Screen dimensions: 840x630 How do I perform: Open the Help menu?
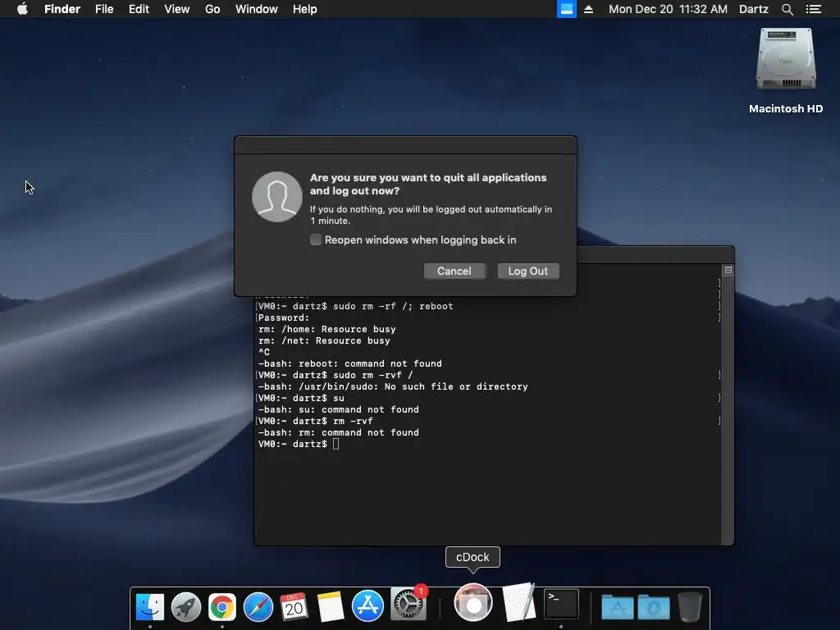pos(305,9)
